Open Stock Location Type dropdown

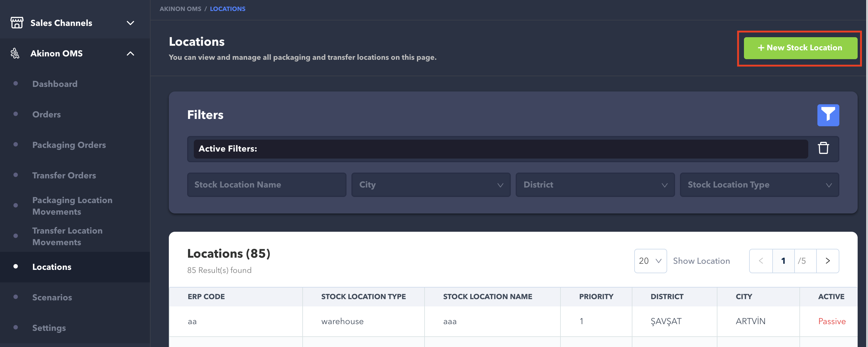coord(759,185)
